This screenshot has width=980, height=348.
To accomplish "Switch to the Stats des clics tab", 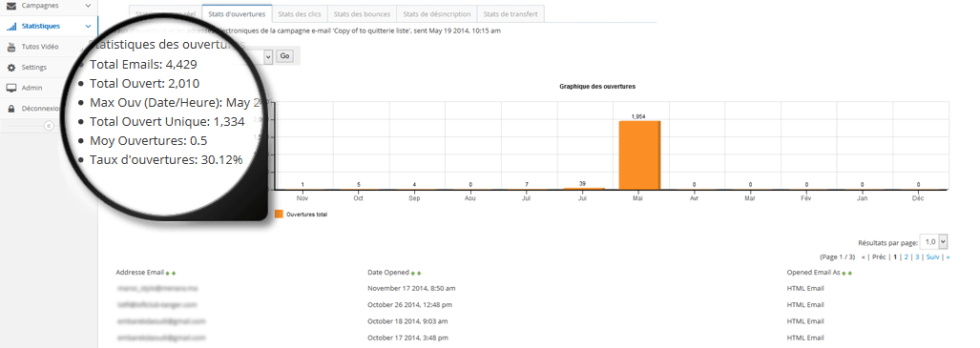I will click(x=300, y=13).
